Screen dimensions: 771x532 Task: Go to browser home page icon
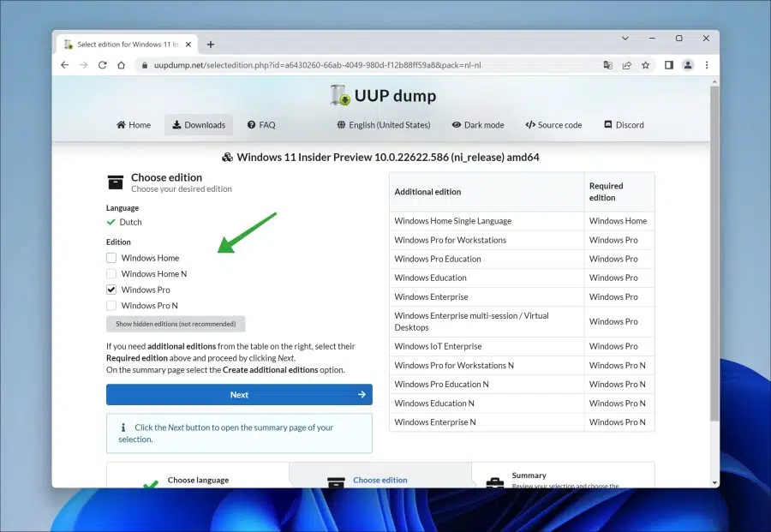[121, 65]
